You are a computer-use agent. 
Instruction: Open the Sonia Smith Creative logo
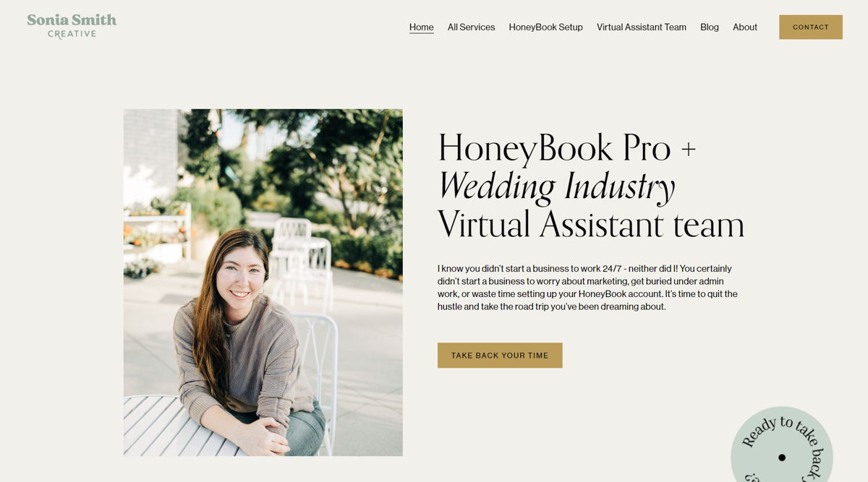(72, 25)
